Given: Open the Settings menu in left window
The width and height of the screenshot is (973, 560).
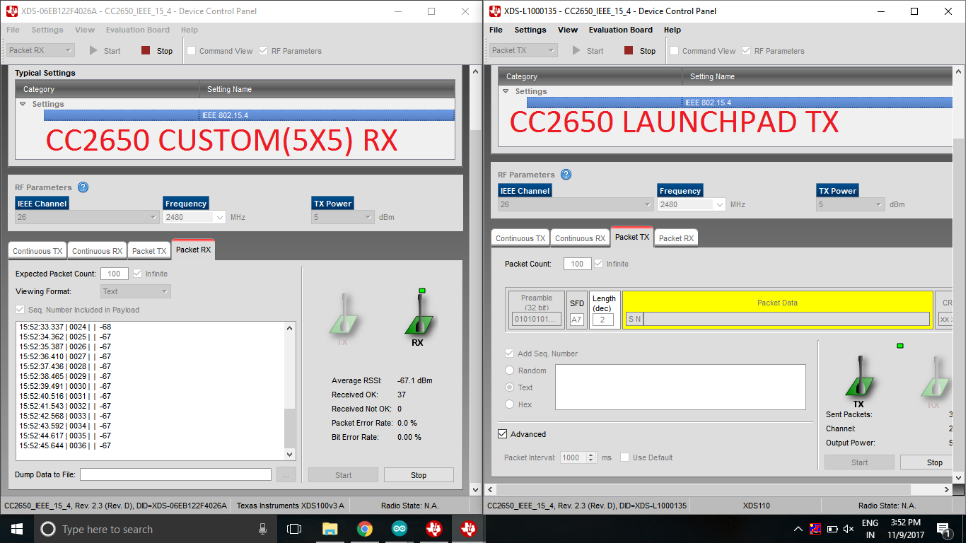Looking at the screenshot, I should pos(47,30).
